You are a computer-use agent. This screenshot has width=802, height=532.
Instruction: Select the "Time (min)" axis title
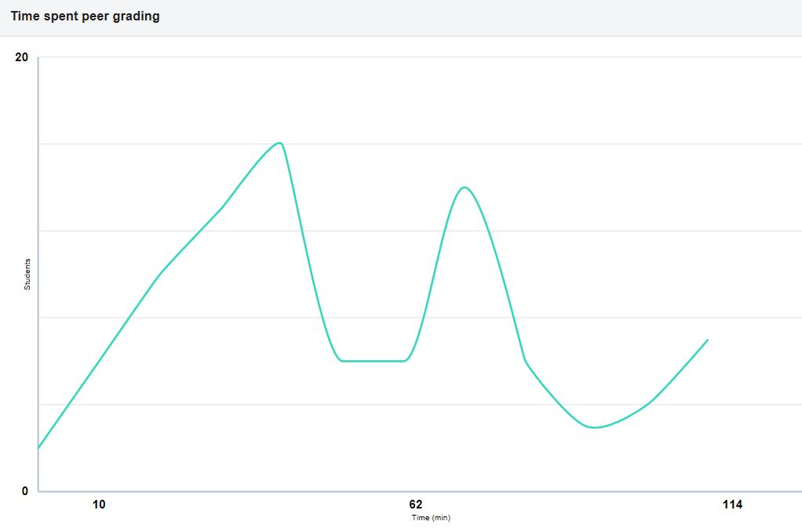pos(431,518)
